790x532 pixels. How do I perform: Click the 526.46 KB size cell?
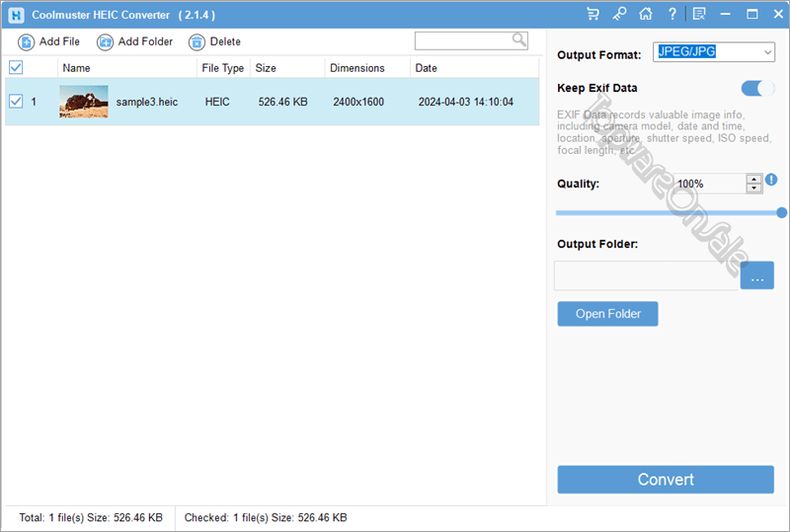[283, 102]
